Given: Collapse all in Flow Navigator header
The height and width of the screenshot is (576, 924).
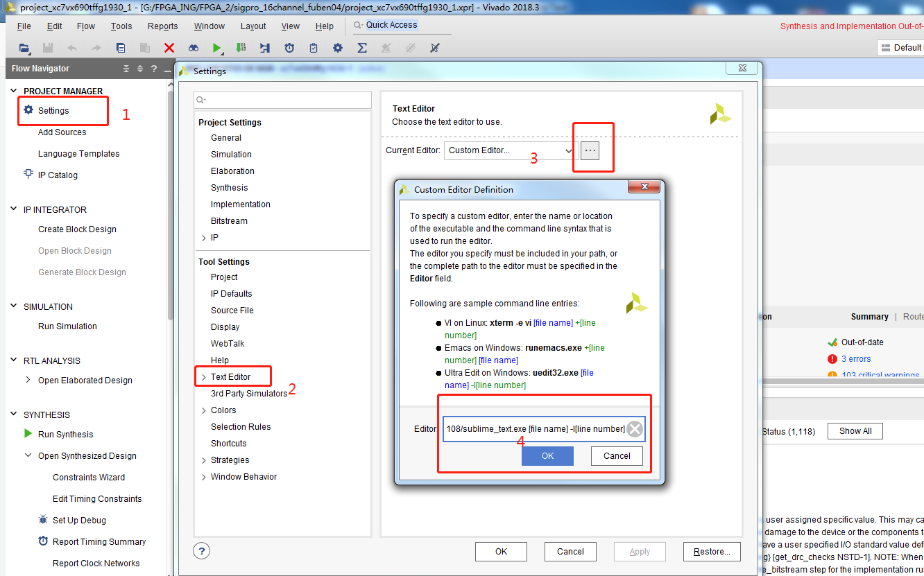Looking at the screenshot, I should 126,69.
